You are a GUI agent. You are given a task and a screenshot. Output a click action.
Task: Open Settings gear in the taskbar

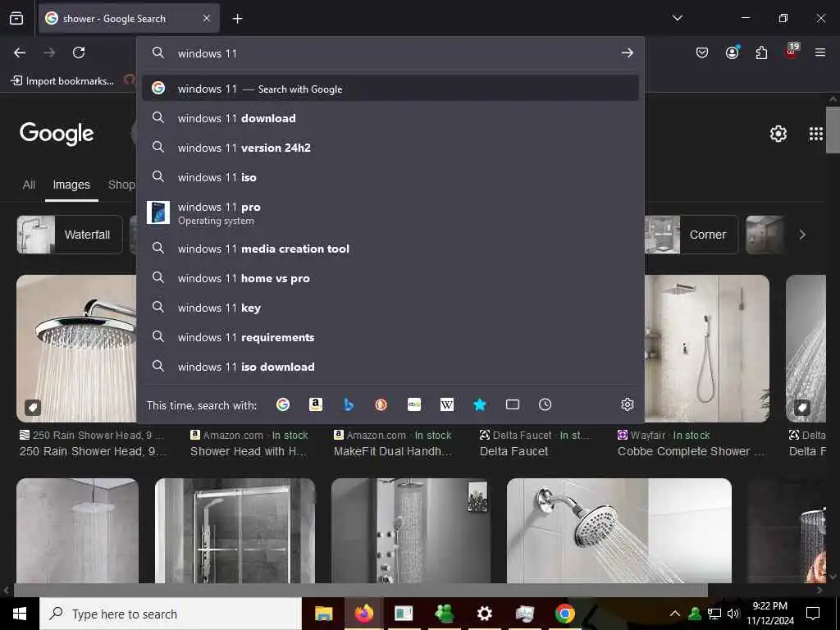coord(484,614)
